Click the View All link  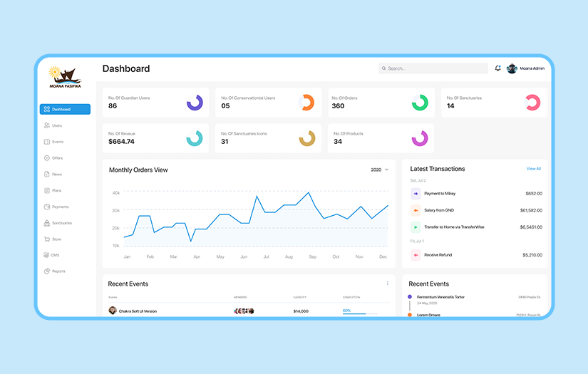point(533,169)
